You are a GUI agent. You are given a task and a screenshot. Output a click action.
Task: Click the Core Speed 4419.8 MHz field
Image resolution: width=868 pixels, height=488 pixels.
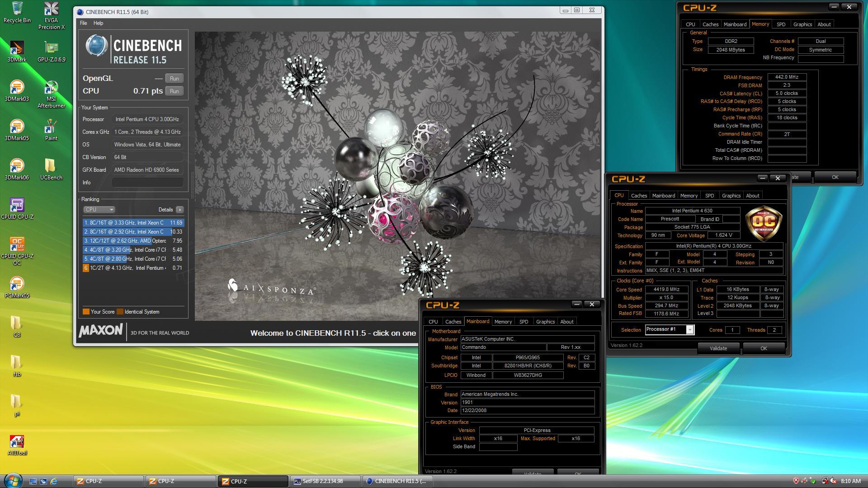666,290
